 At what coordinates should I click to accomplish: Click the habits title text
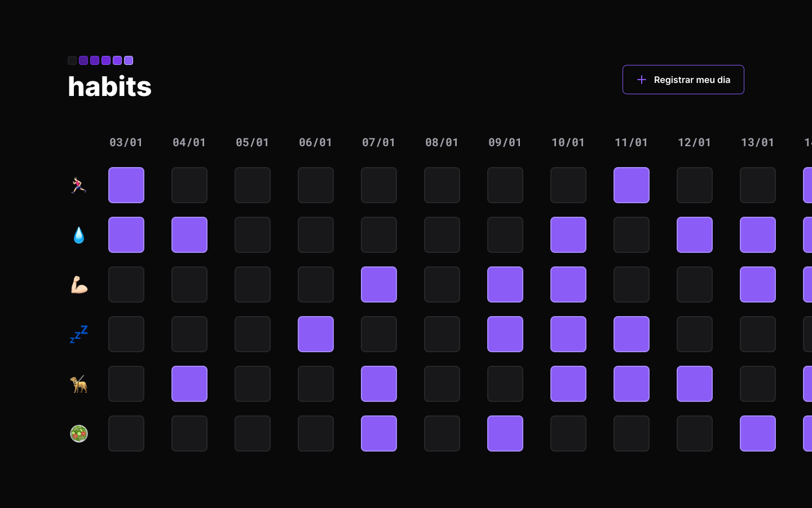[109, 86]
